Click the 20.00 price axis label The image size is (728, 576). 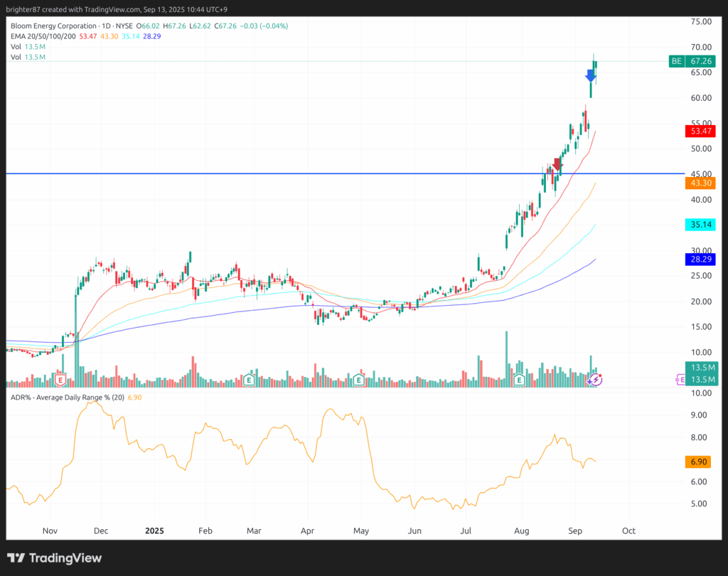pyautogui.click(x=701, y=302)
